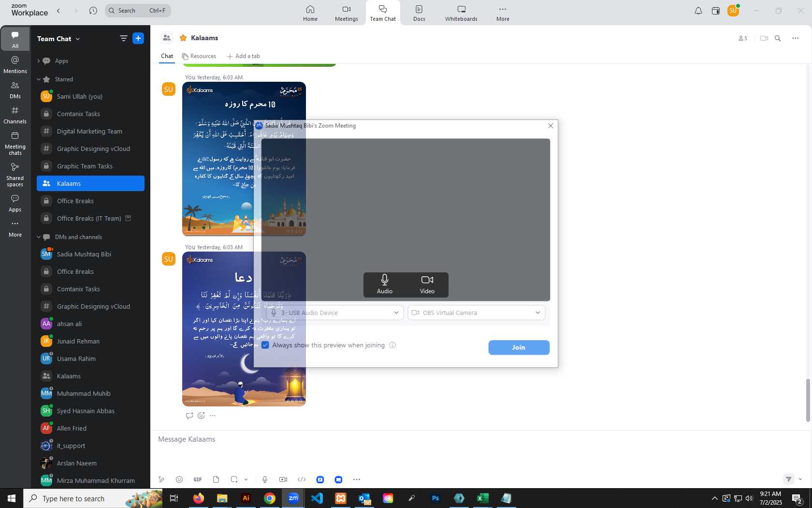Image resolution: width=812 pixels, height=508 pixels.
Task: Star toggle next to Kalaams title
Action: [183, 38]
